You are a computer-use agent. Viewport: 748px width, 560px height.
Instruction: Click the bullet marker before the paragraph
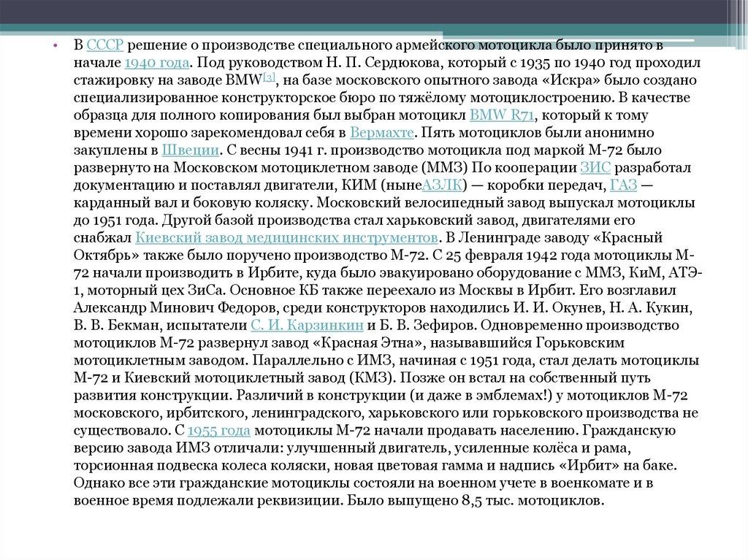(54, 46)
